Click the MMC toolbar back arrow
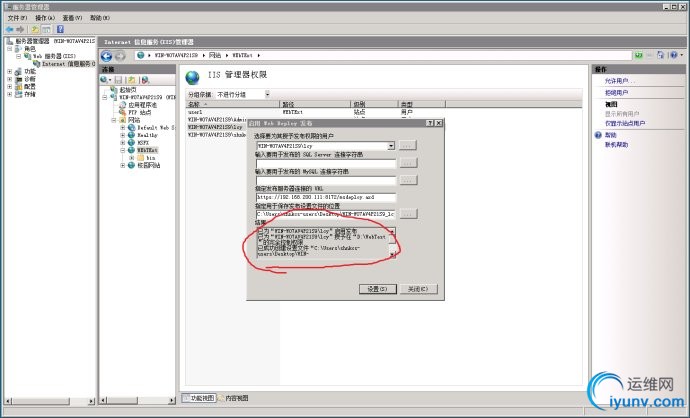690x418 pixels. [9, 29]
